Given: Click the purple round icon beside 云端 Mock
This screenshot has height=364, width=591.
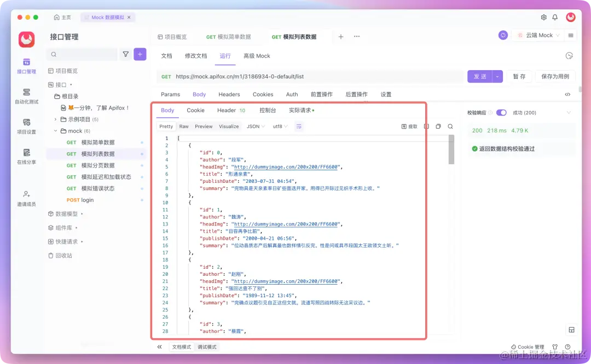Looking at the screenshot, I should tap(503, 35).
